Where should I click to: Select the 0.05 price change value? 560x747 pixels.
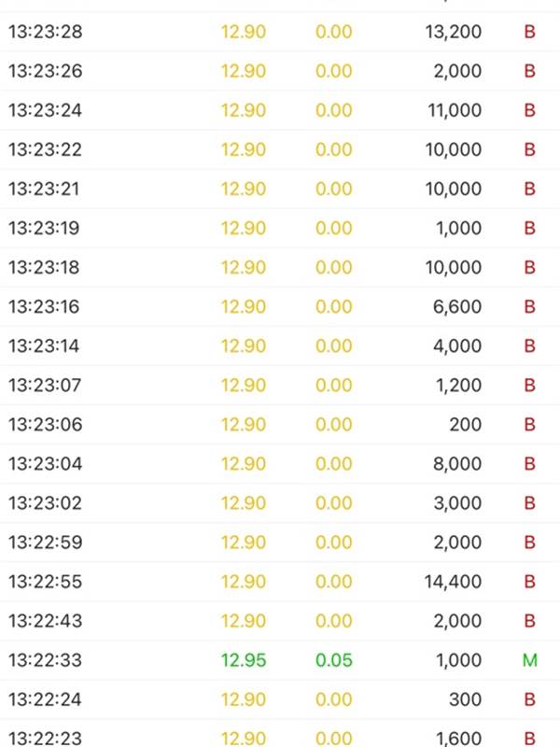pos(333,660)
